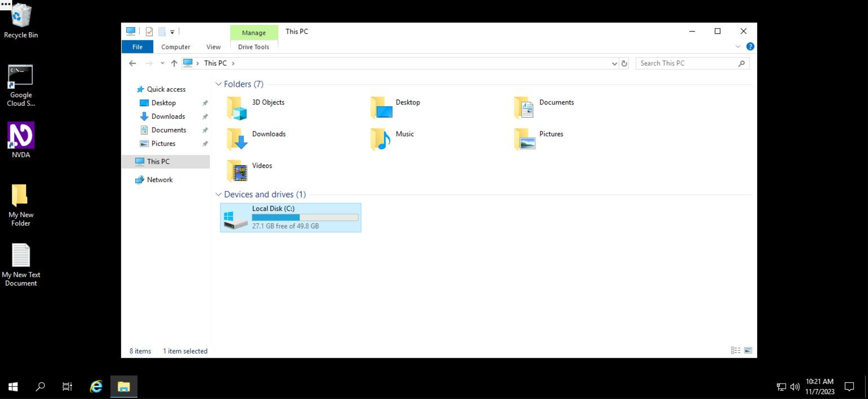This screenshot has width=868, height=399.
Task: Switch to Large icons view in status bar
Action: (748, 351)
